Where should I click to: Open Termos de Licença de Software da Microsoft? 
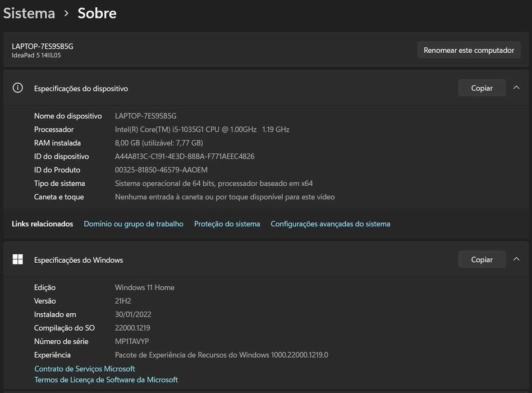pyautogui.click(x=106, y=380)
